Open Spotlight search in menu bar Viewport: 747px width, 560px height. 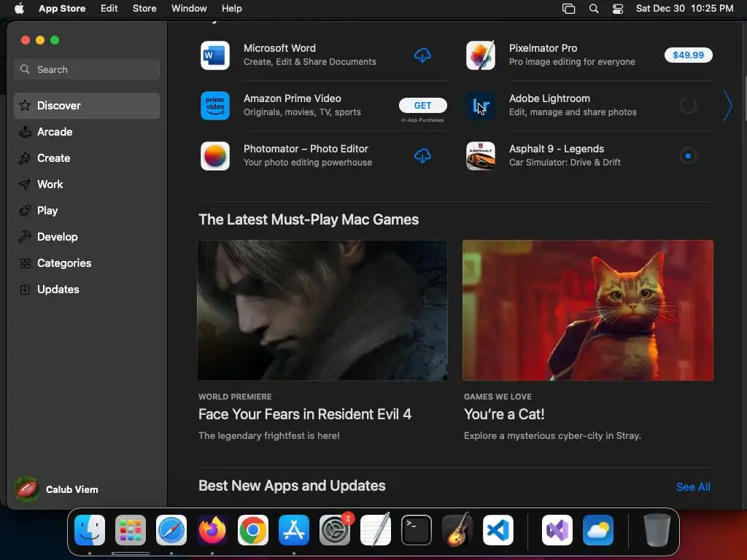pyautogui.click(x=594, y=9)
